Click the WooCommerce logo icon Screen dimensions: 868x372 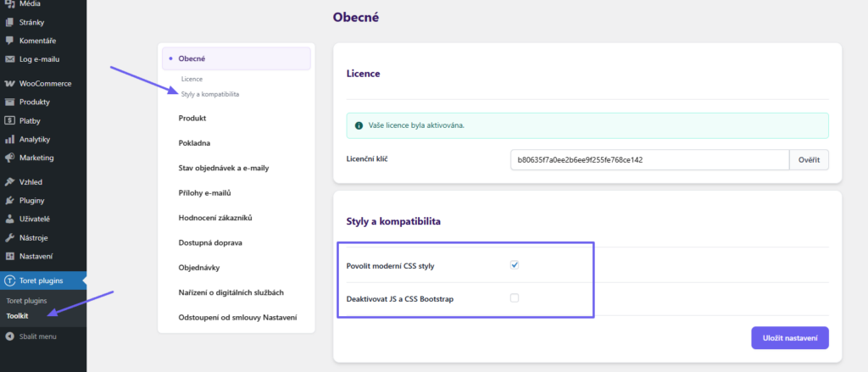click(9, 84)
